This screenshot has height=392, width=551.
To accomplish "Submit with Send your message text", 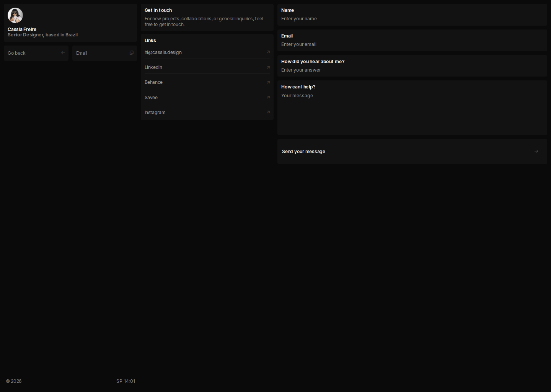I will [x=303, y=152].
